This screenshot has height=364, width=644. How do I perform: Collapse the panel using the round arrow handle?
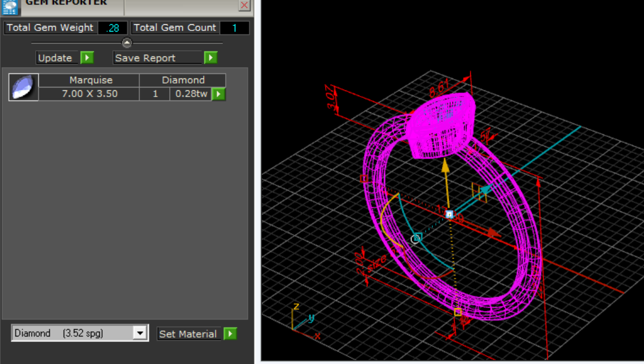click(x=127, y=42)
